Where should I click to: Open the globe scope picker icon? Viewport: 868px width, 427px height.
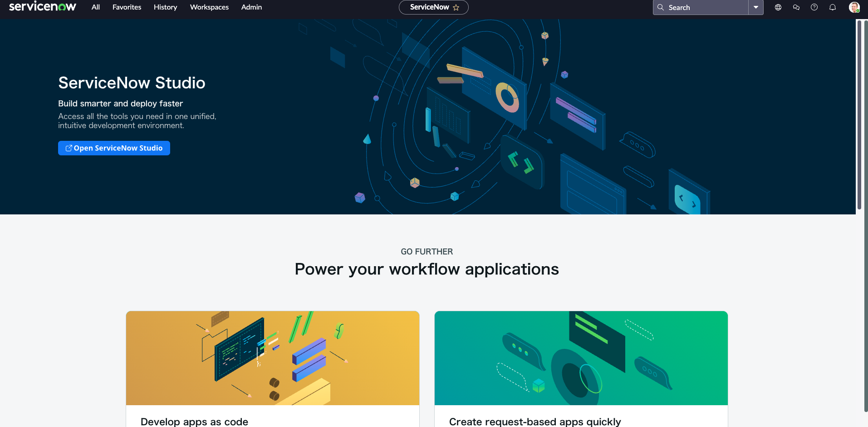point(778,7)
